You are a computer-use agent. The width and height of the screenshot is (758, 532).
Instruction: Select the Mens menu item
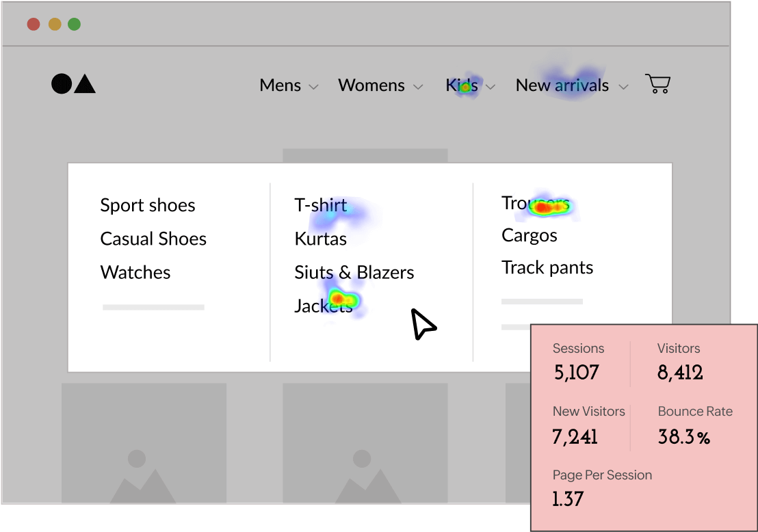point(280,85)
